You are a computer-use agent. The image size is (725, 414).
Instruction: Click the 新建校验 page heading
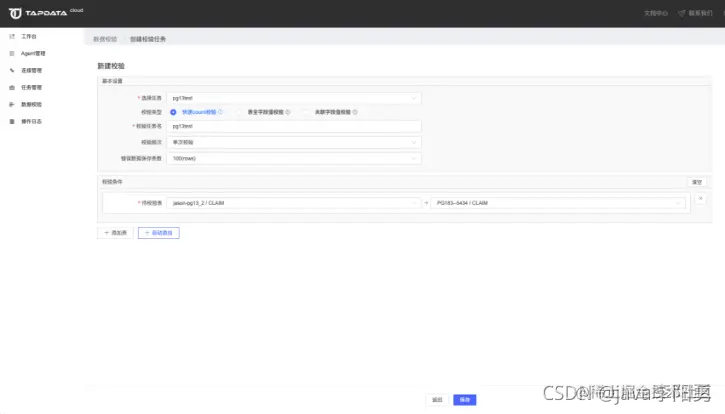coord(111,66)
